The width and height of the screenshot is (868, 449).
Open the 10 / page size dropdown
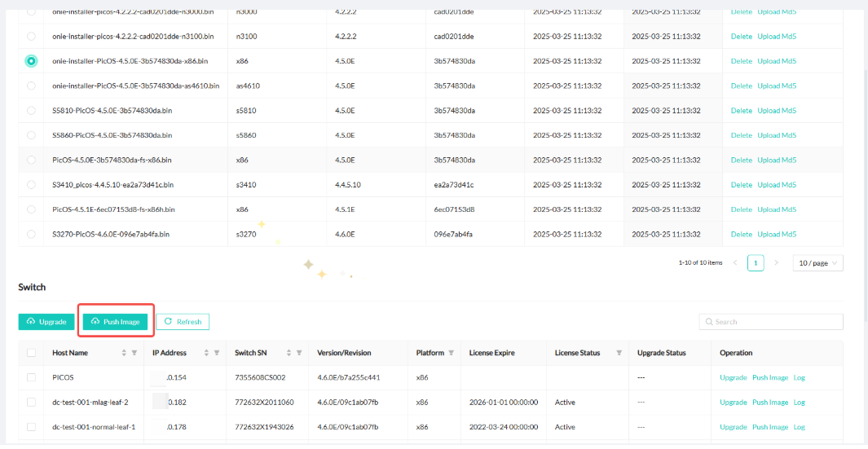pyautogui.click(x=817, y=263)
